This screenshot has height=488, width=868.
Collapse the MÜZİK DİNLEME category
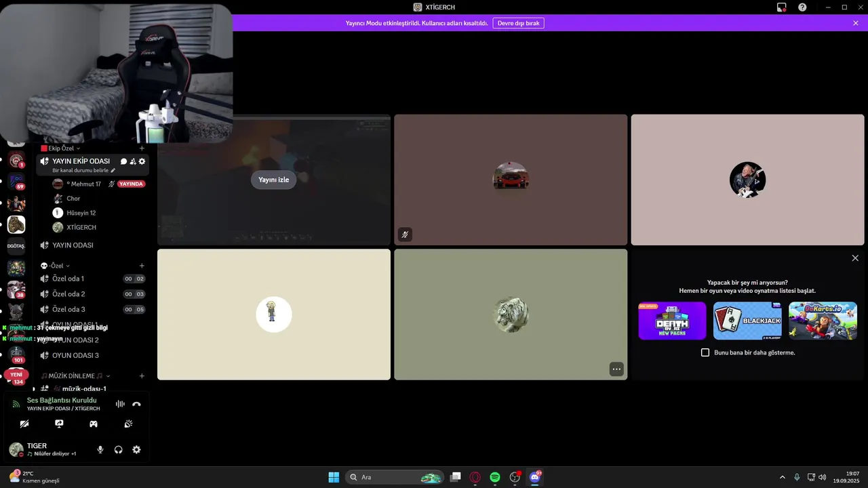click(75, 375)
